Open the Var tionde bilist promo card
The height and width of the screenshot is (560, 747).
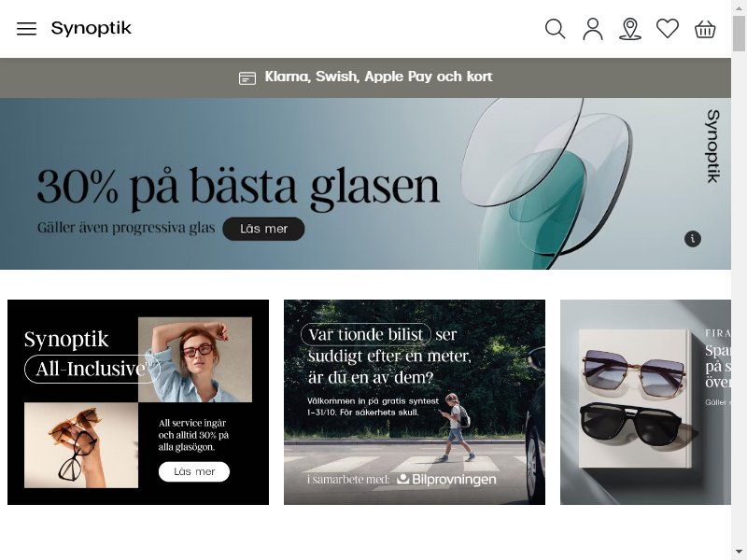(x=415, y=402)
